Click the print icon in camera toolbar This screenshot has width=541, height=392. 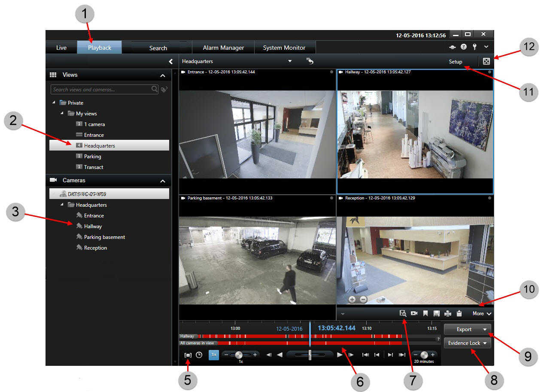click(x=448, y=314)
